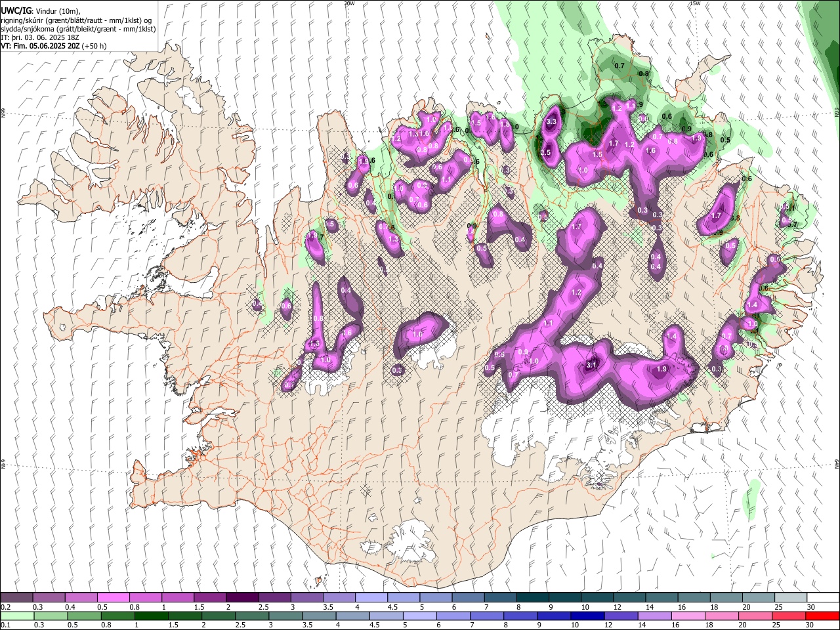
Task: Select top legend swatch between 25 and 30
Action: pos(790,598)
